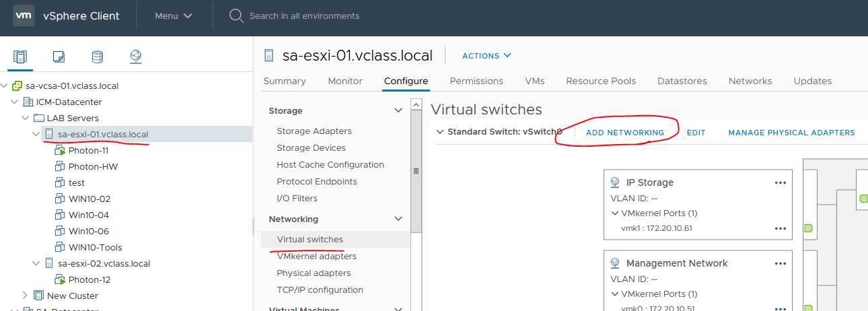The height and width of the screenshot is (311, 868).
Task: Open the Management Network three-dot menu
Action: 781,264
